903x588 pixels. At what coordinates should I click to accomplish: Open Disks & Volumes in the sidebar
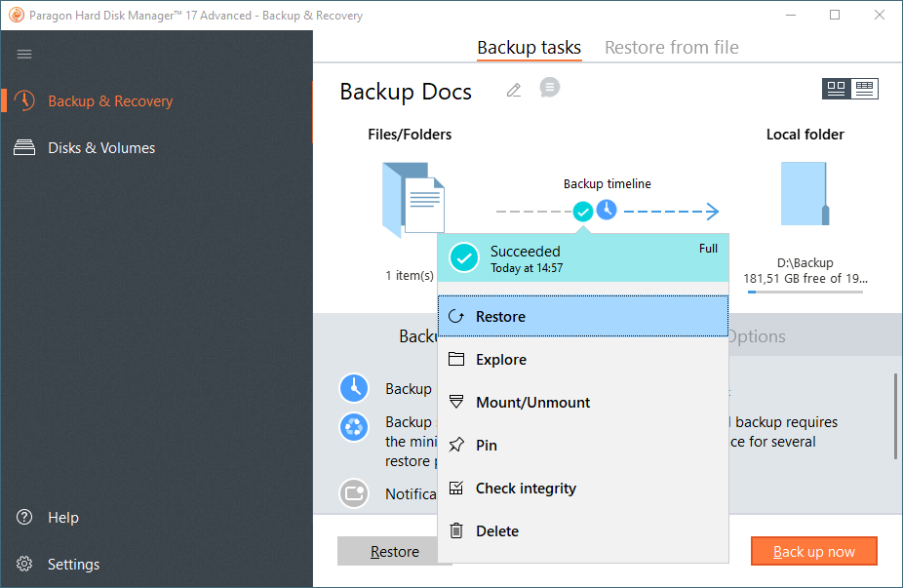[101, 148]
